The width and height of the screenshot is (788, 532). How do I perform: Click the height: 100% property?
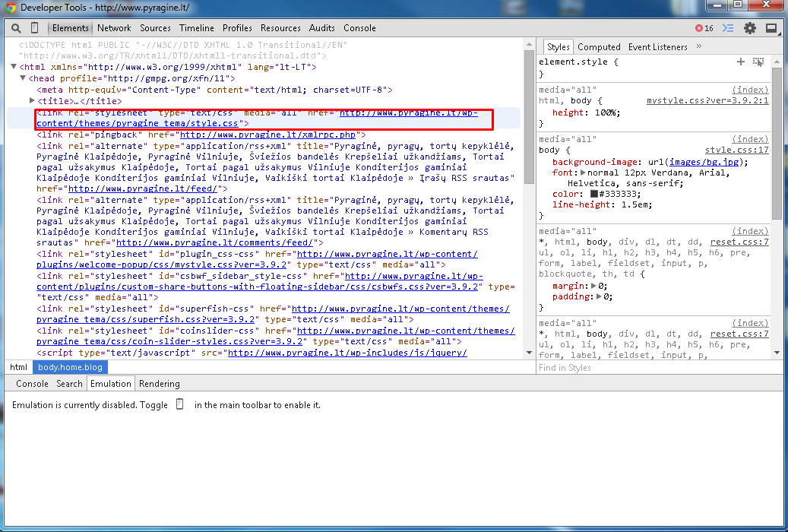586,112
